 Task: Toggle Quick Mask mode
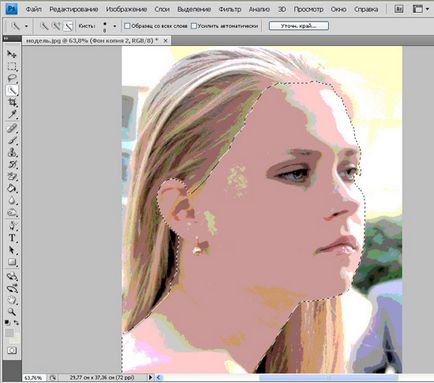point(12,350)
